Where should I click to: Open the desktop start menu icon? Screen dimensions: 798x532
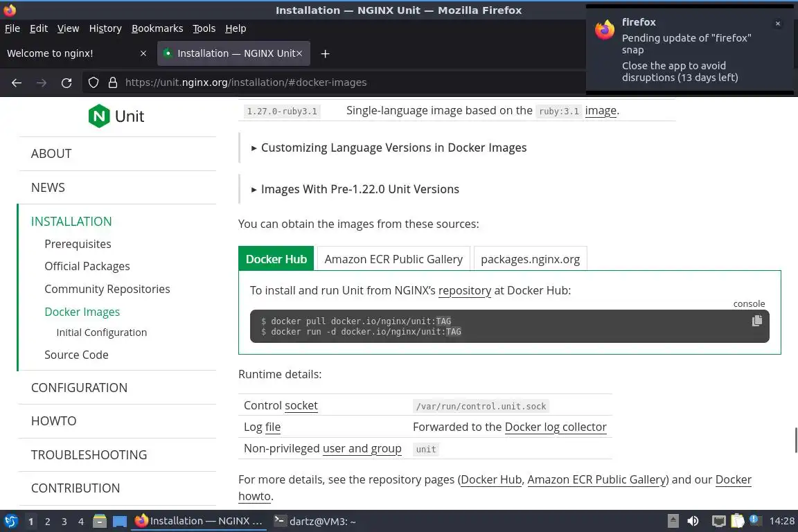click(x=10, y=521)
